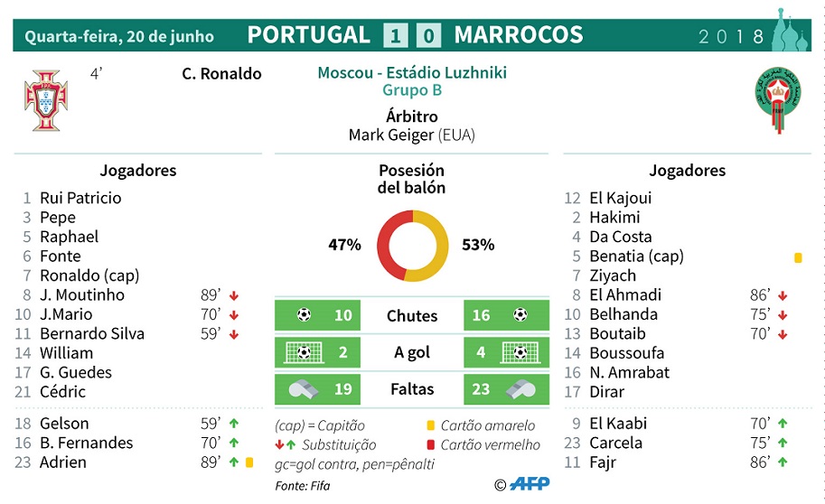The height and width of the screenshot is (504, 825).
Task: Click the C. Ronaldo goal scorer text
Action: (x=221, y=74)
